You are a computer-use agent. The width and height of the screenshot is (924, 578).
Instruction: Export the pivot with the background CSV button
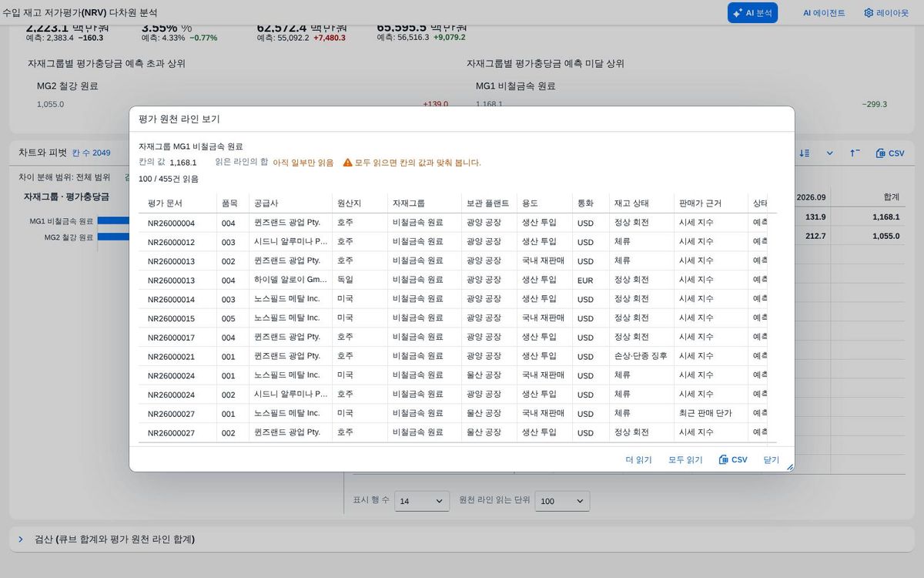point(890,153)
